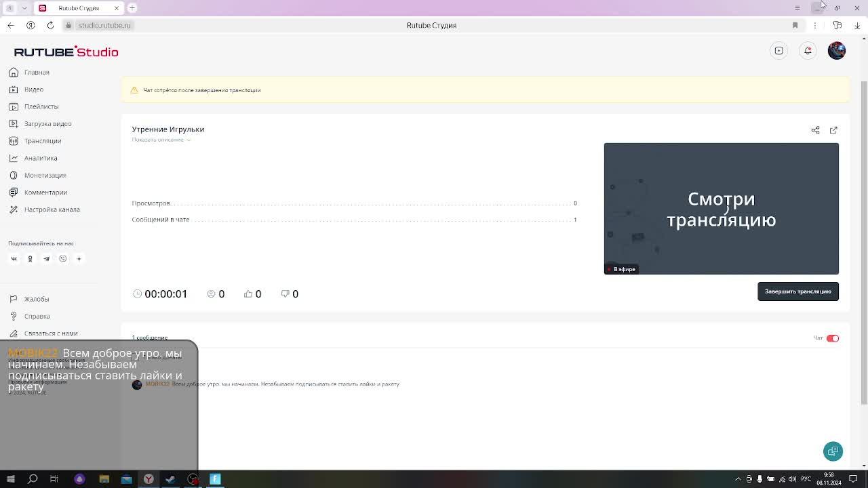Reload the page
868x488 pixels.
coord(50,25)
